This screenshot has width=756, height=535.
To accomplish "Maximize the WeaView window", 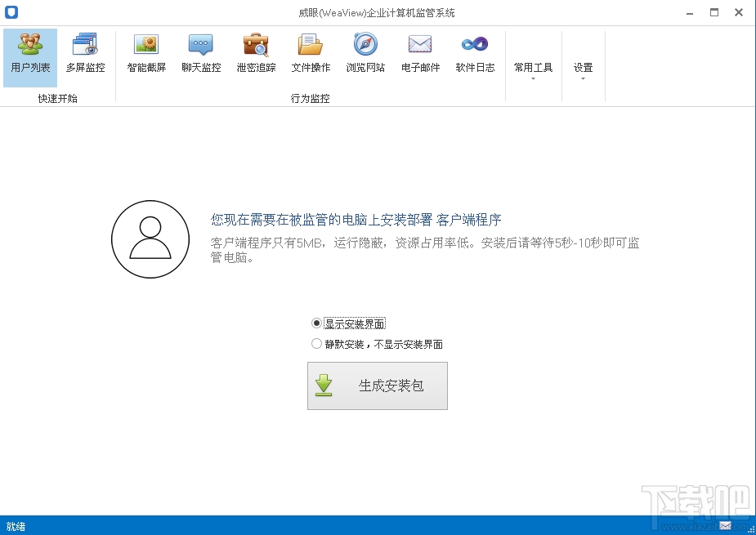I will tap(714, 12).
